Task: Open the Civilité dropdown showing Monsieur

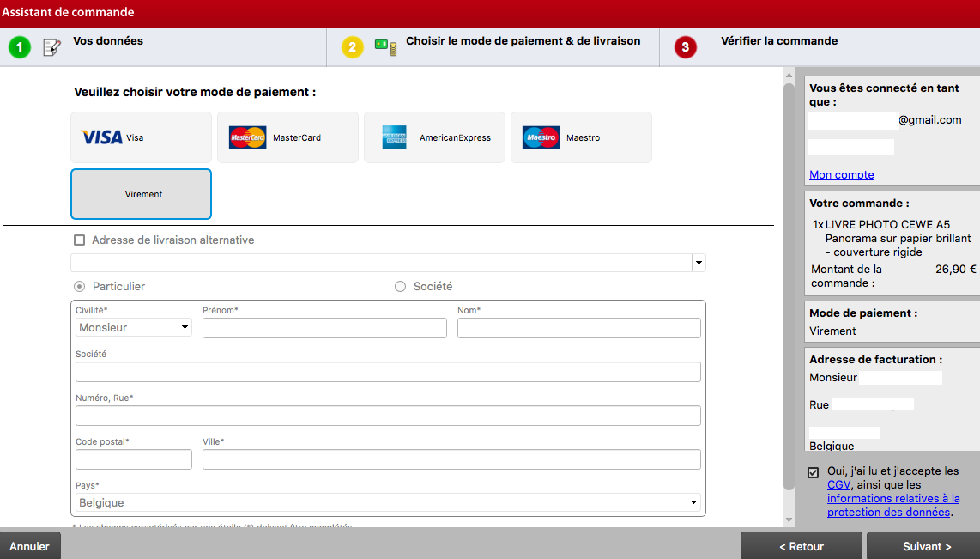Action: coord(134,328)
